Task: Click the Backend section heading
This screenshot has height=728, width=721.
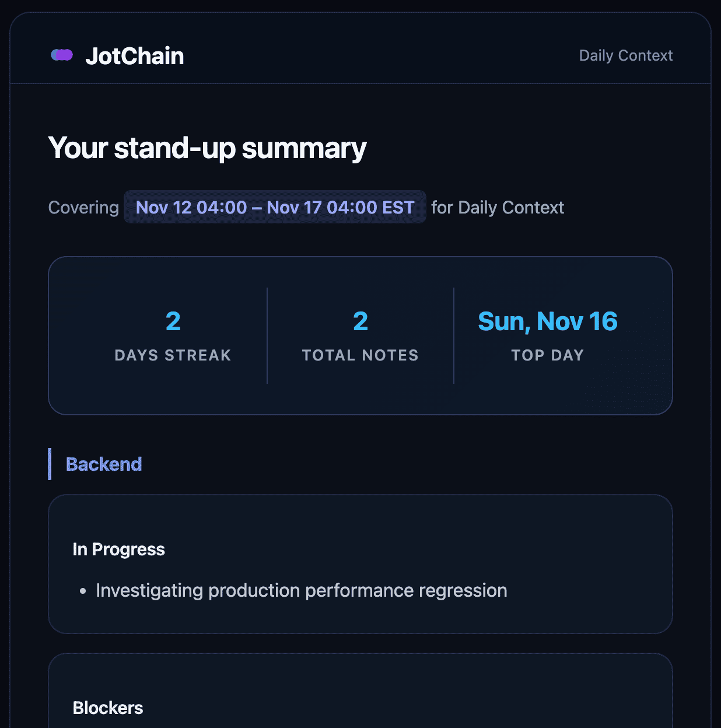Action: (104, 464)
